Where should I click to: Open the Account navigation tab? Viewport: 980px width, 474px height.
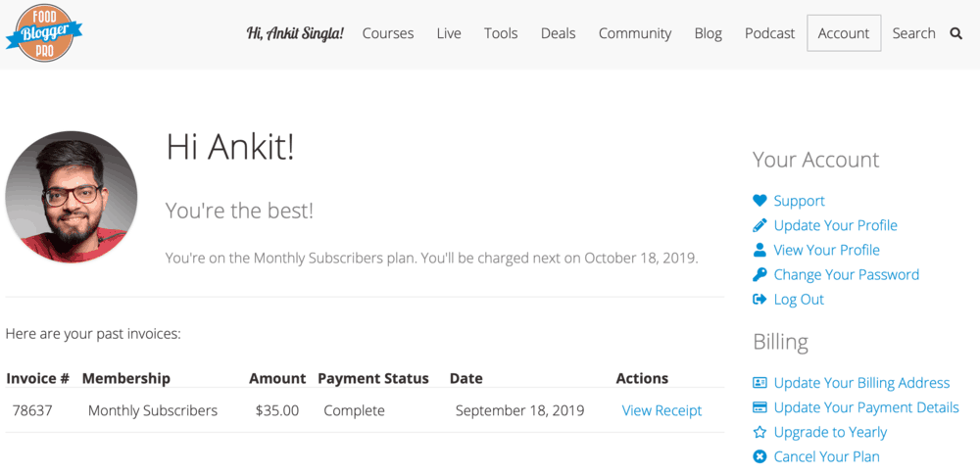(x=844, y=33)
